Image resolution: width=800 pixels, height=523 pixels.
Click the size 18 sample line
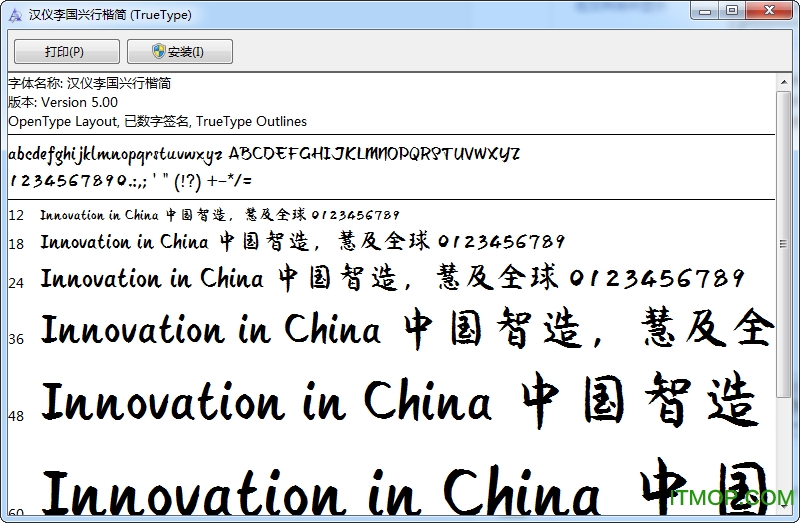point(303,241)
